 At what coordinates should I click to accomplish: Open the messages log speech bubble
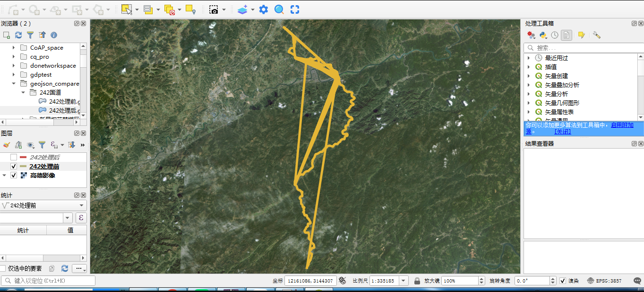click(636, 281)
